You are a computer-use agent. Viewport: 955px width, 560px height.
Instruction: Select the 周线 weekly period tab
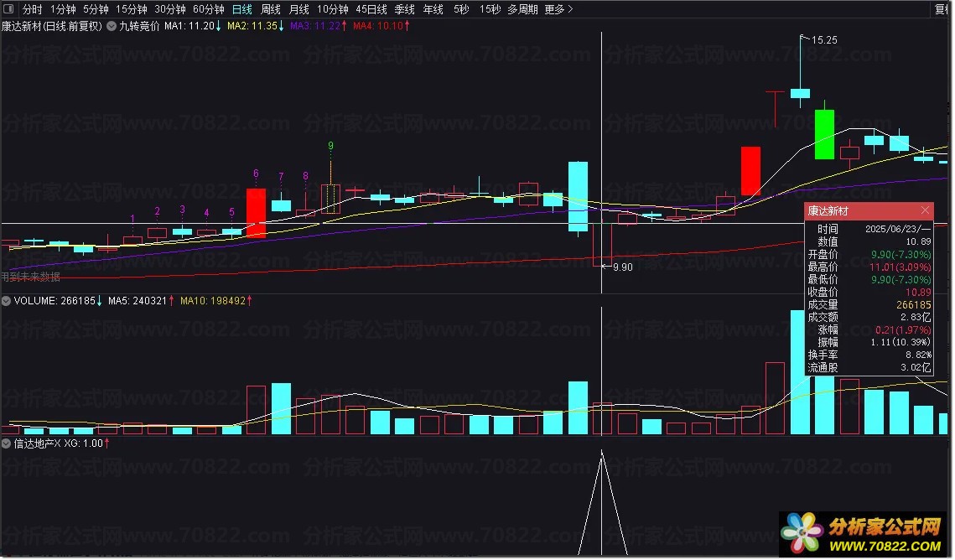click(x=271, y=9)
